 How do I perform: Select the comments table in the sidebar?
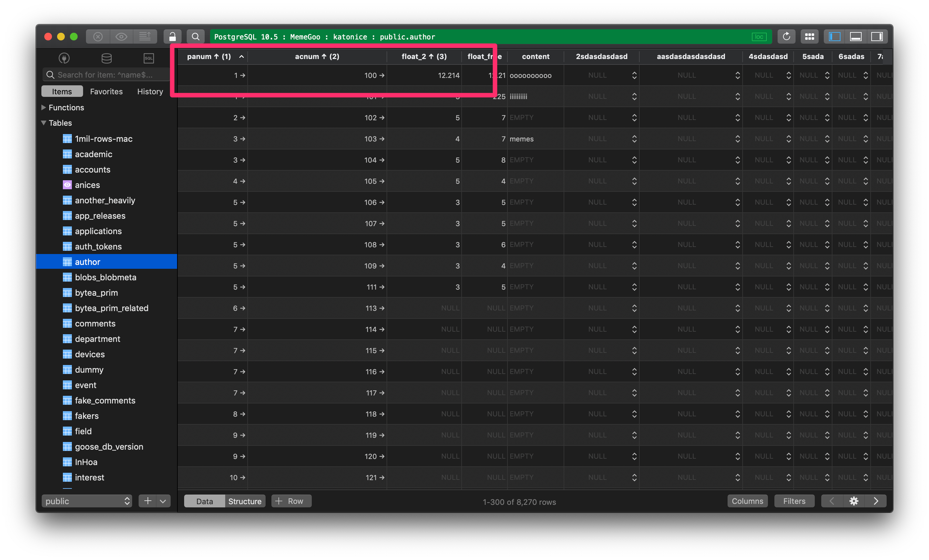(95, 323)
